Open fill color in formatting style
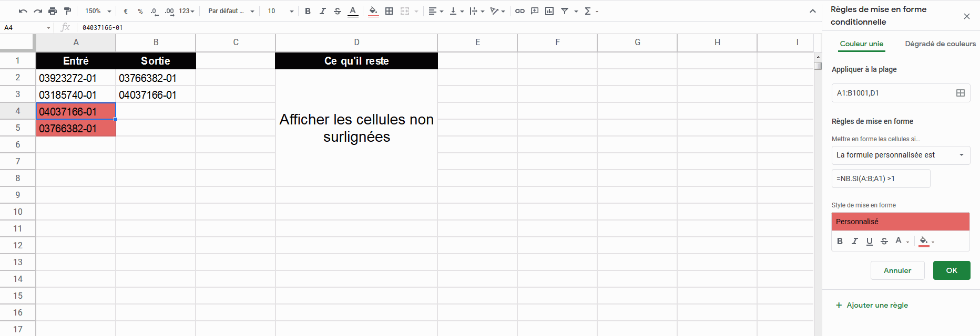The width and height of the screenshot is (980, 336). [x=926, y=241]
